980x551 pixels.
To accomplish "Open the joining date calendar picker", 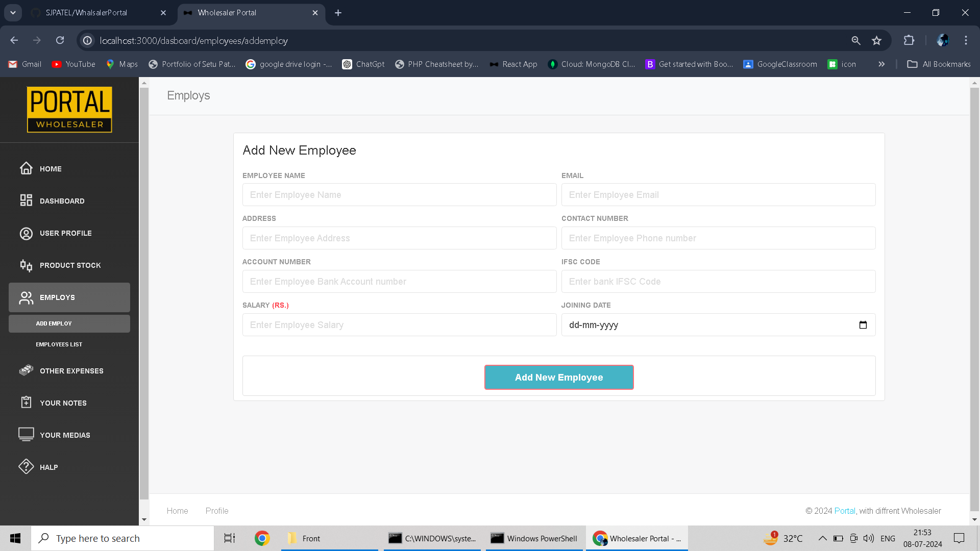I will click(863, 325).
